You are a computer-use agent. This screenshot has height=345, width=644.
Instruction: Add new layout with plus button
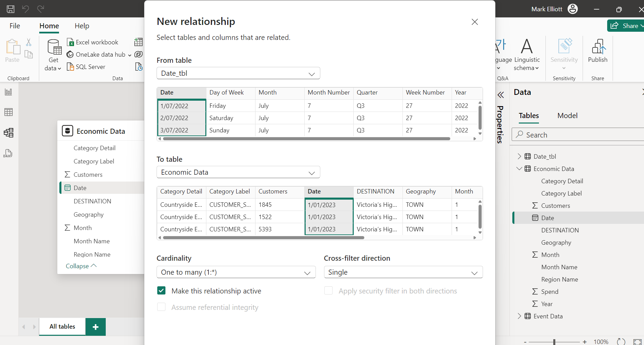coord(96,327)
